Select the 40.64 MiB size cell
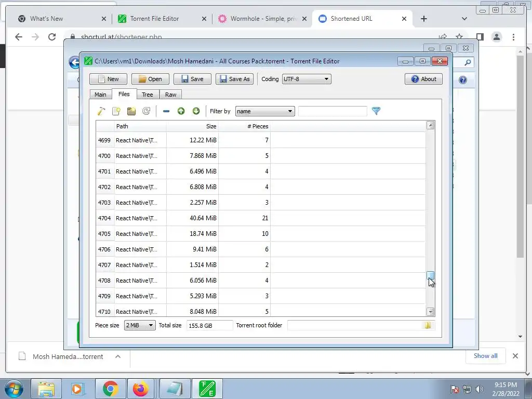The width and height of the screenshot is (532, 399). (192, 218)
